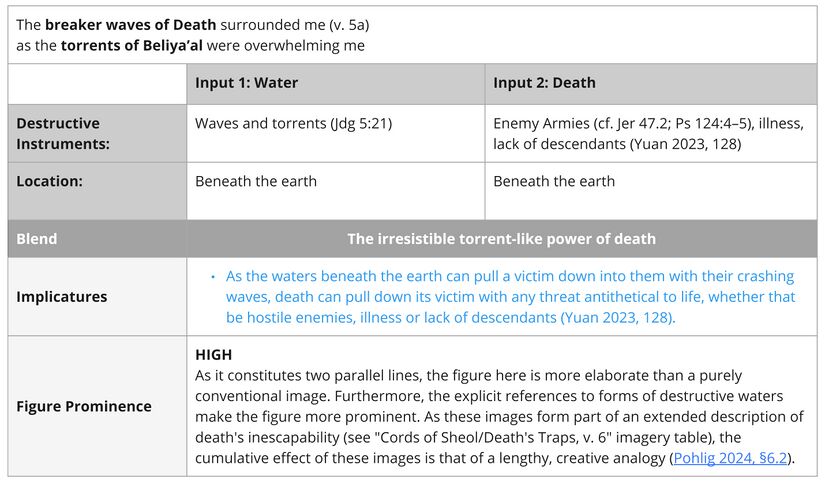Click "Beneath the earth" under Input 2: Death

tap(554, 181)
